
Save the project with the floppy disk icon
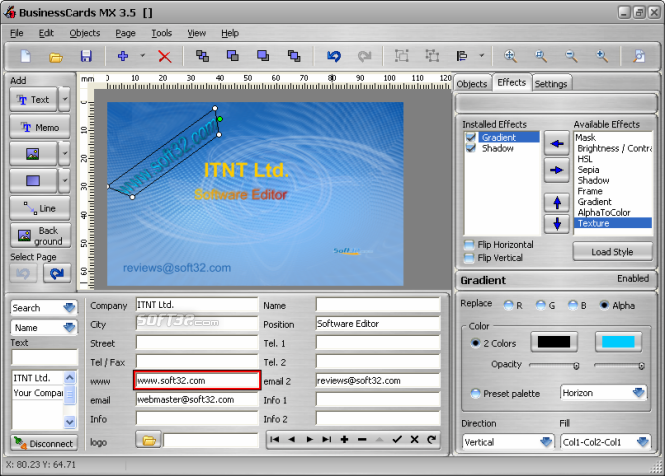[x=86, y=56]
